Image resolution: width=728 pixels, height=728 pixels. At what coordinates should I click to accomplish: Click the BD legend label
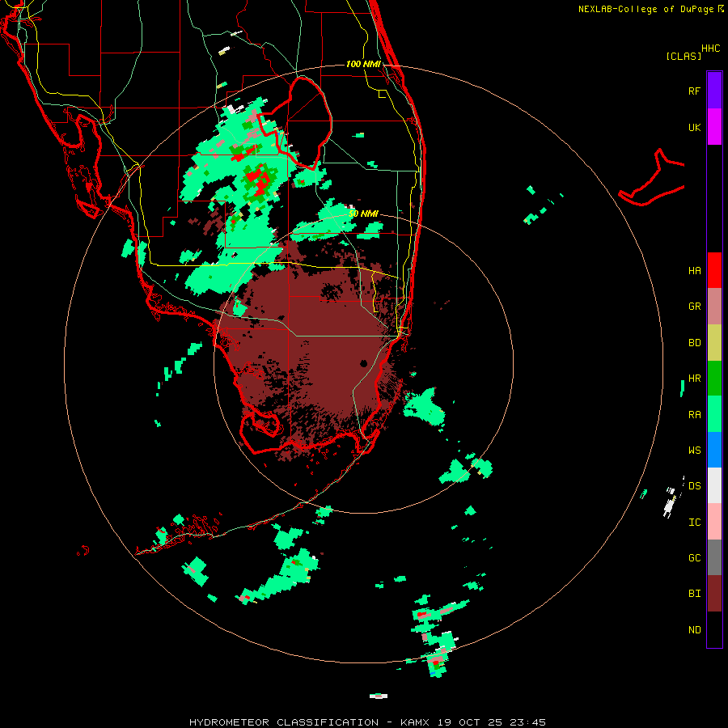click(x=694, y=343)
